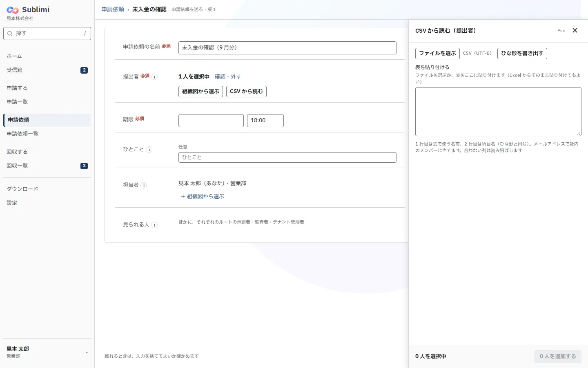This screenshot has height=368, width=588.
Task: Click the 申請依頼 breadcrumb link
Action: click(x=113, y=9)
